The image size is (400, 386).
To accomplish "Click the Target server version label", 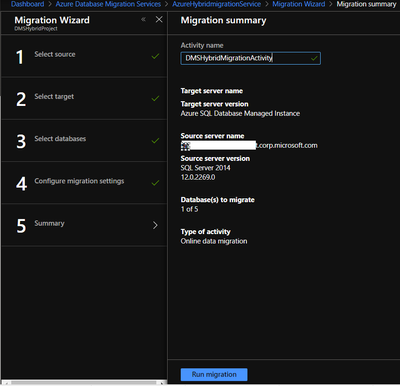I will click(x=214, y=104).
